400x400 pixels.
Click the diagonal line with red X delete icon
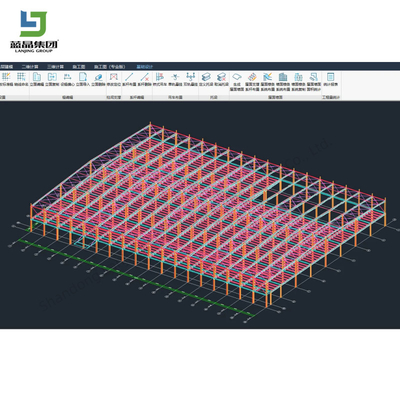click(x=145, y=77)
